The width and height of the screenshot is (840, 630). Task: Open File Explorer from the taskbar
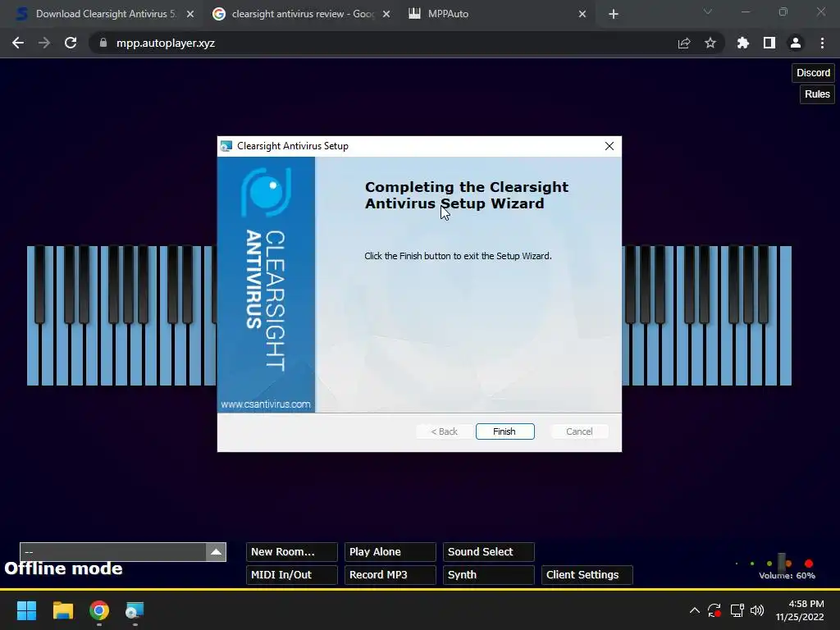tap(62, 610)
